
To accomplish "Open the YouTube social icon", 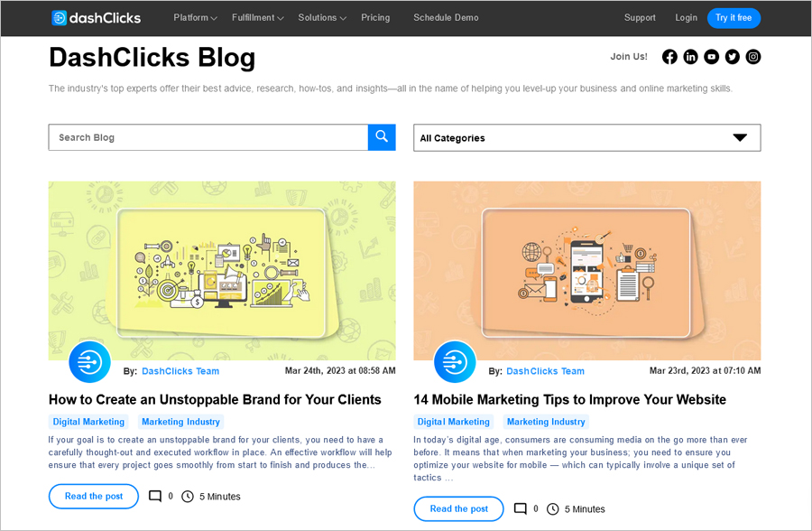I will pos(712,57).
